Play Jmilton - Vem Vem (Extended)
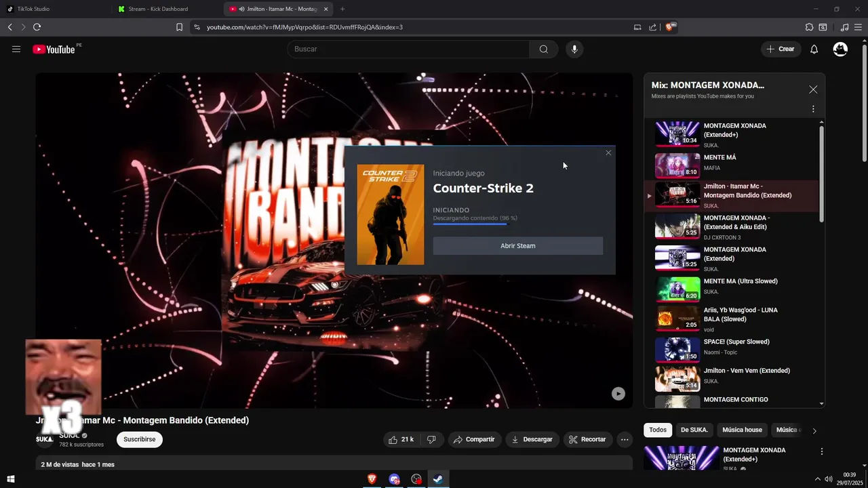This screenshot has height=488, width=868. point(732,378)
